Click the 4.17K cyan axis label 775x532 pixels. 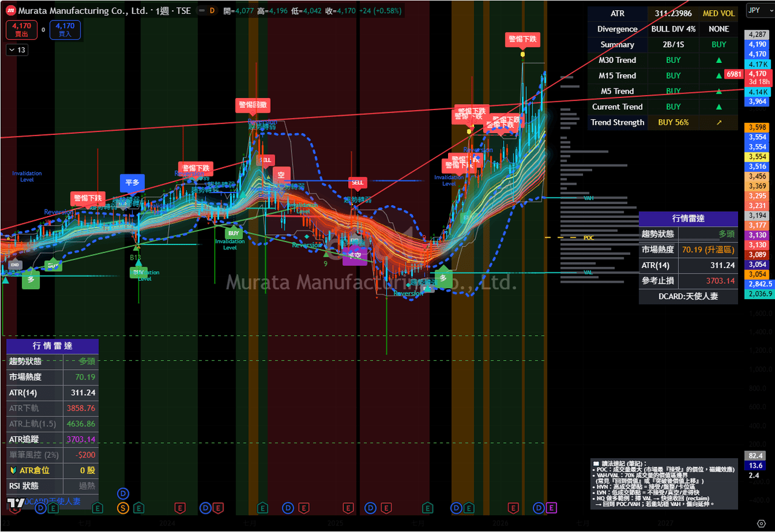click(x=757, y=64)
